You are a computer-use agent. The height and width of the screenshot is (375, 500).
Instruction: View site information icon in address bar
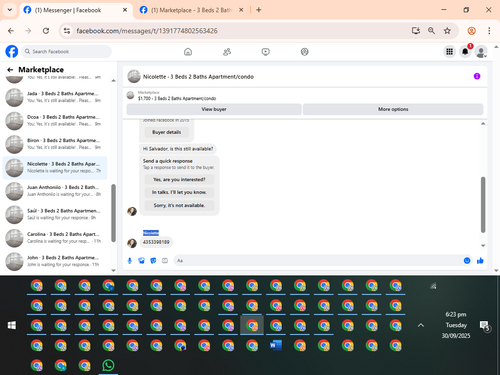point(67,31)
